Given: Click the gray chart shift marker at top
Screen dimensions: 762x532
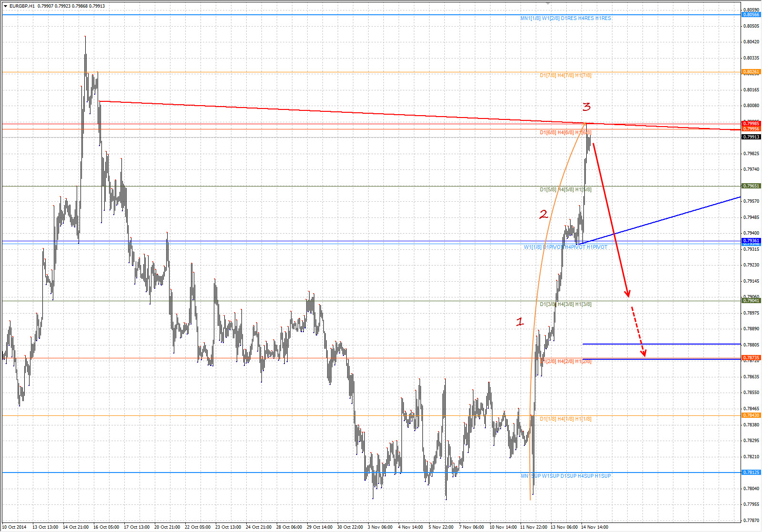Looking at the screenshot, I should coord(548,3).
